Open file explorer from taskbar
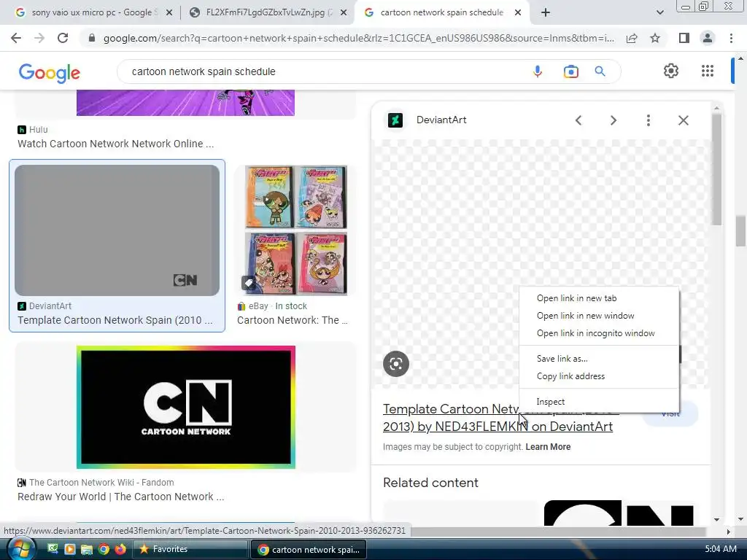 coord(86,549)
